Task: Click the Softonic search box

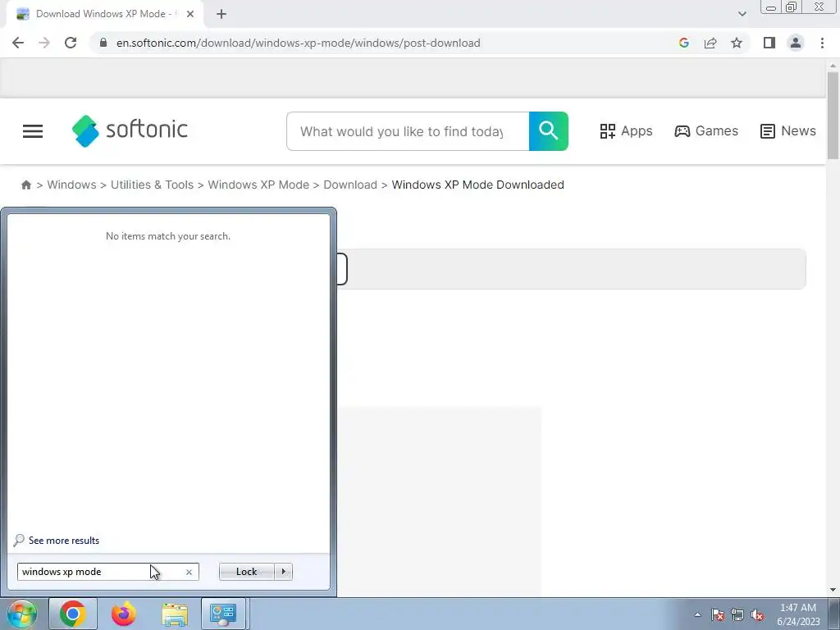Action: point(408,131)
